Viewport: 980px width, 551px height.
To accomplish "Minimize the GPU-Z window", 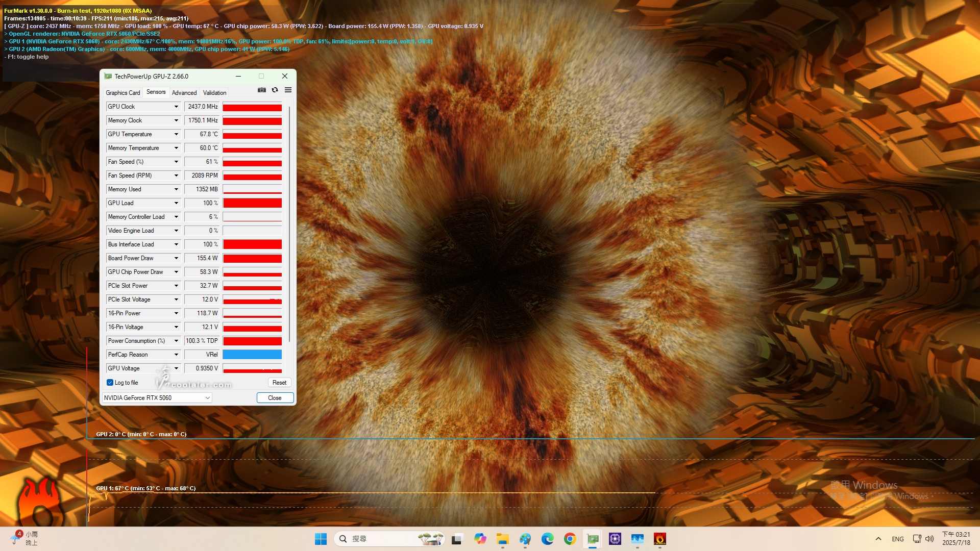I will coord(238,76).
